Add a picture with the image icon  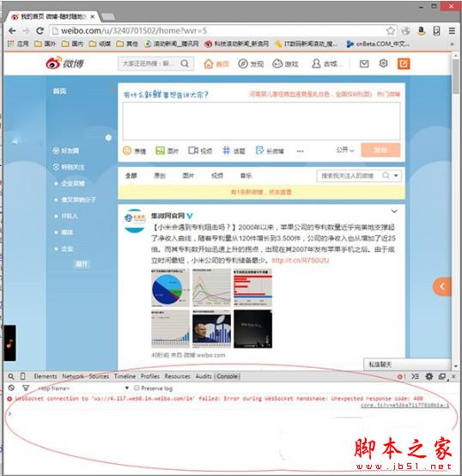coord(160,150)
